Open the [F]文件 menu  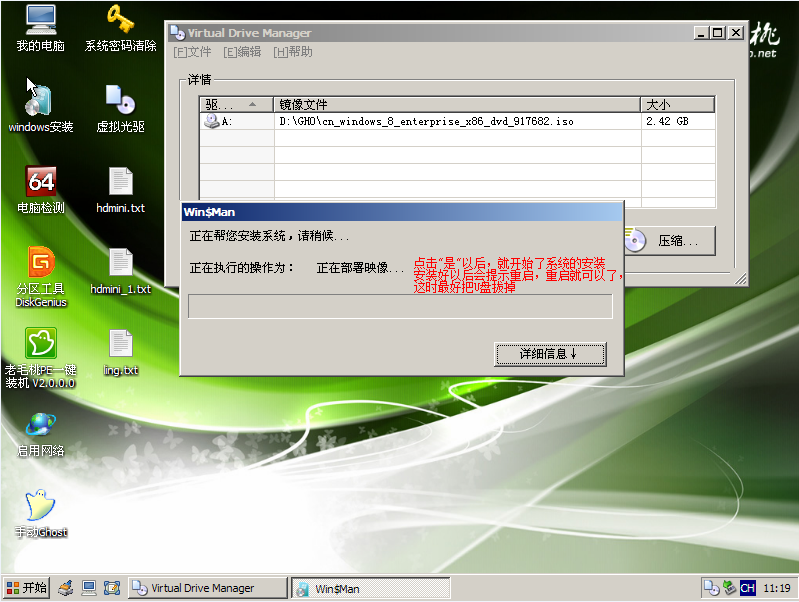pos(192,52)
